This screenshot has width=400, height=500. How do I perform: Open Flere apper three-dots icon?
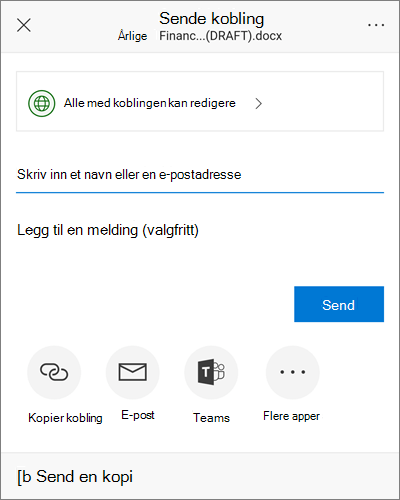[293, 372]
